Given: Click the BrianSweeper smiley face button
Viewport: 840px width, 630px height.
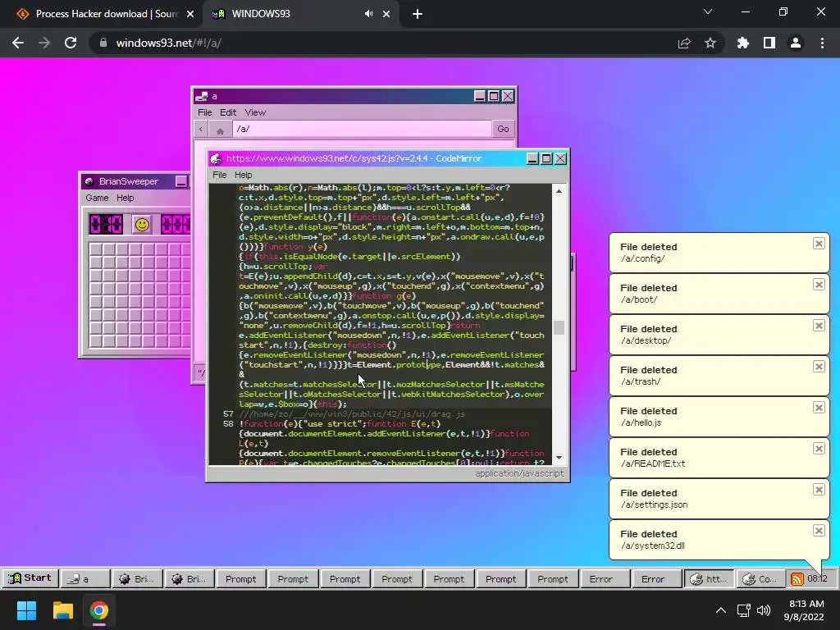Looking at the screenshot, I should click(x=142, y=225).
